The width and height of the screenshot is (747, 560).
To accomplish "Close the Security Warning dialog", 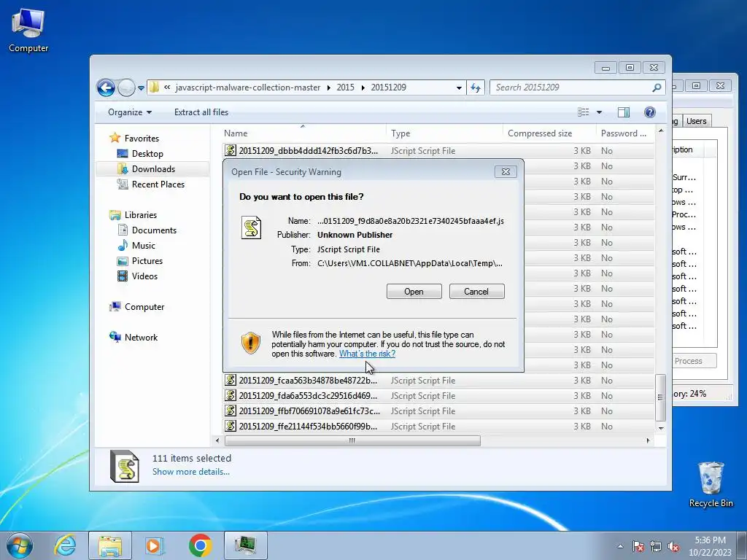I will [x=506, y=172].
